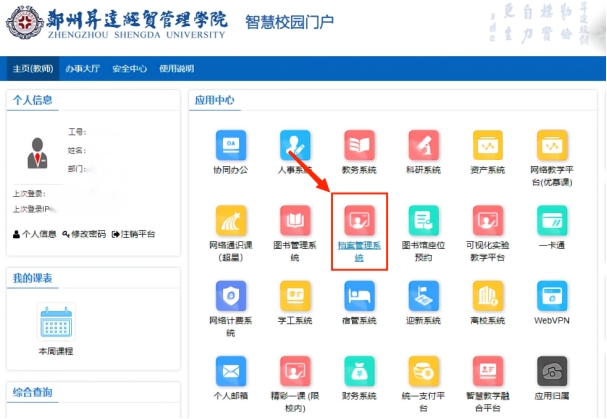The image size is (607, 419).
Task: Open the 安全中心 menu item
Action: (129, 69)
